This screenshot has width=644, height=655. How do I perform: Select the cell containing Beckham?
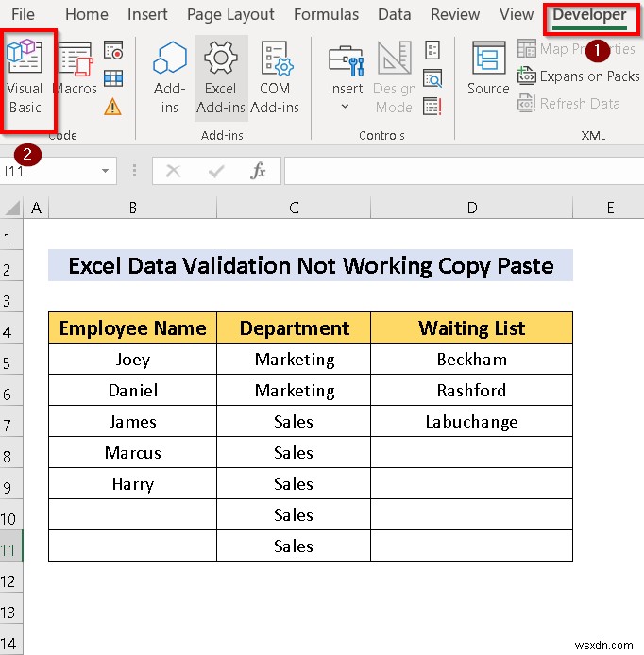(471, 360)
